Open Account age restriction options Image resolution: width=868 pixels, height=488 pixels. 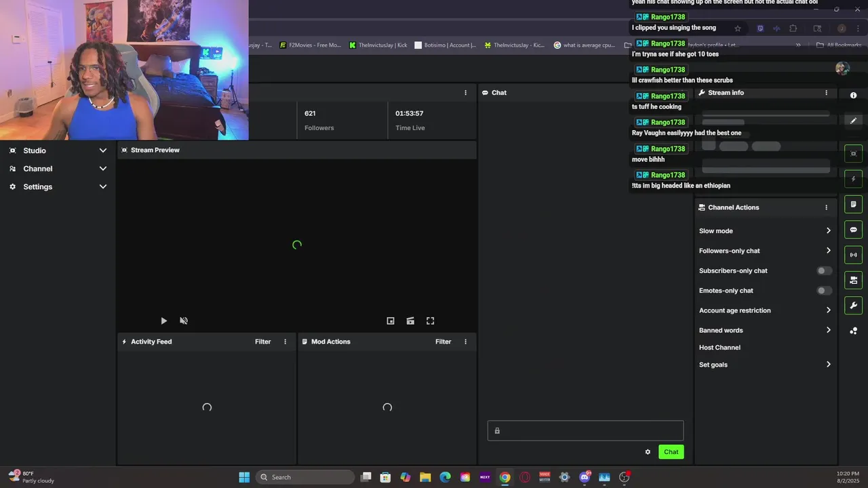point(765,310)
